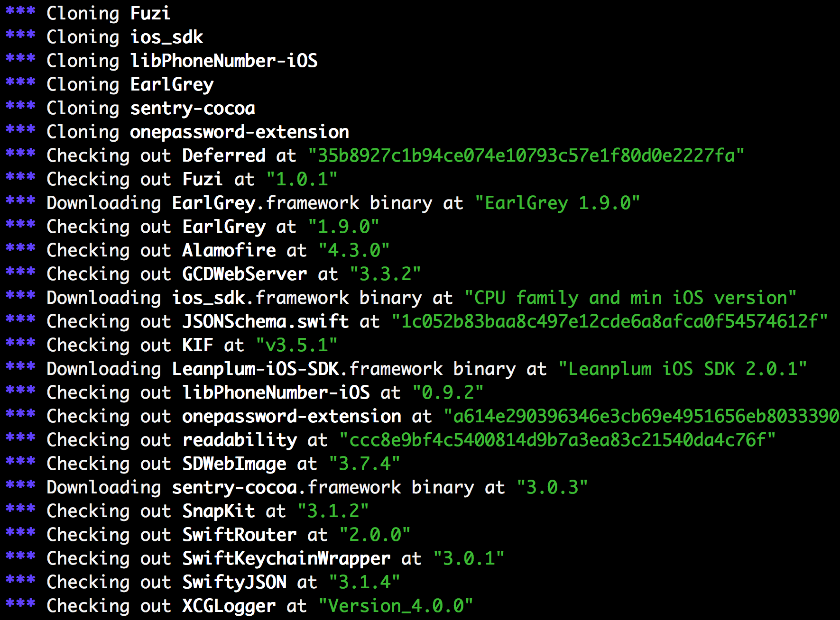Select the name 'SnapKit' in the output
The image size is (840, 620).
[219, 511]
